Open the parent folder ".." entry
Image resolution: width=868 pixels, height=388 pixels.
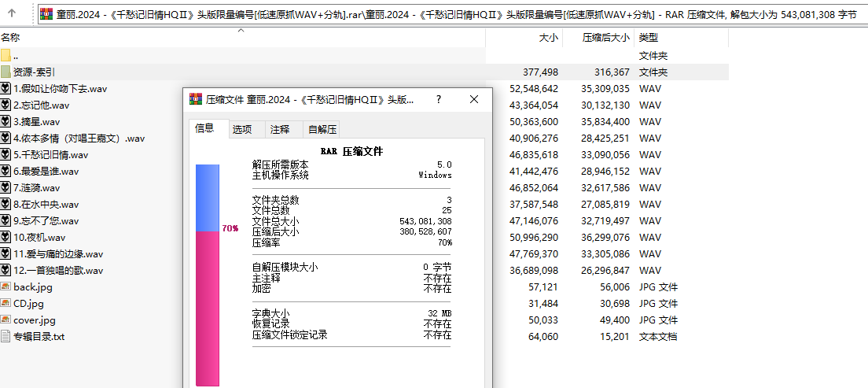pyautogui.click(x=16, y=56)
